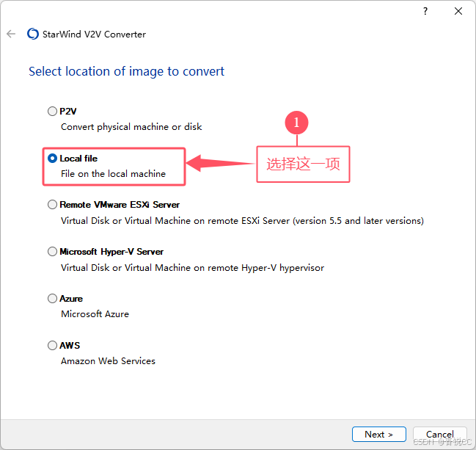Go back using the back arrow
The width and height of the screenshot is (476, 450).
11,34
